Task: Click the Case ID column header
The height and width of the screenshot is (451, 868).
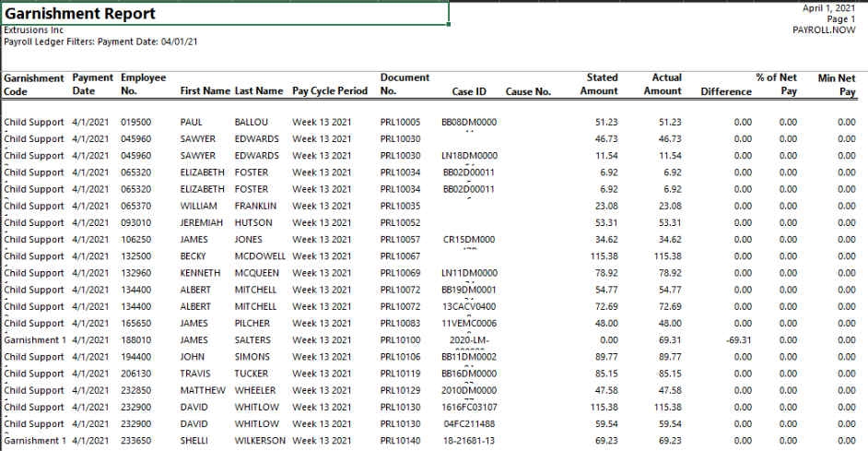Action: coord(469,91)
